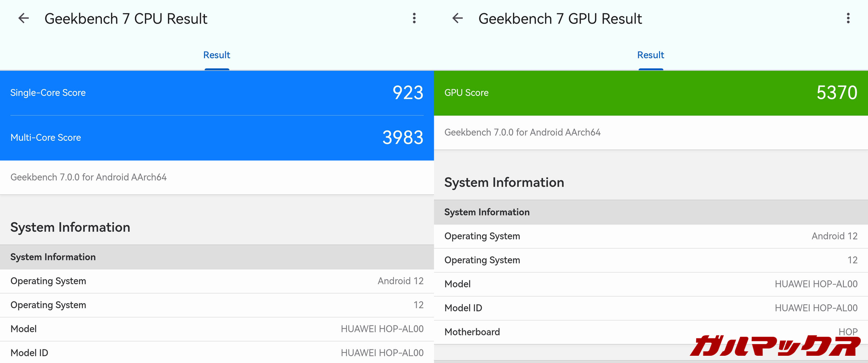The image size is (868, 363).
Task: Click the Geekbench 7 CPU Result title
Action: (x=126, y=19)
